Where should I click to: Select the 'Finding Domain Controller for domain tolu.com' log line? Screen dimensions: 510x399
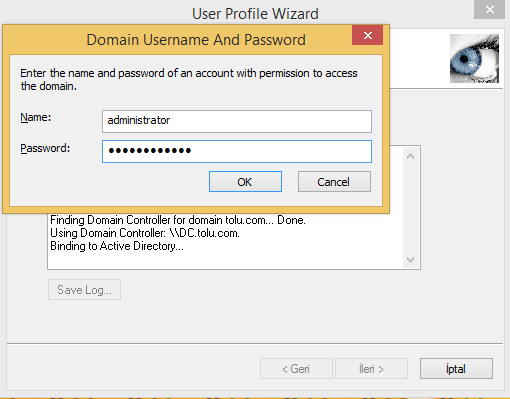[x=178, y=220]
